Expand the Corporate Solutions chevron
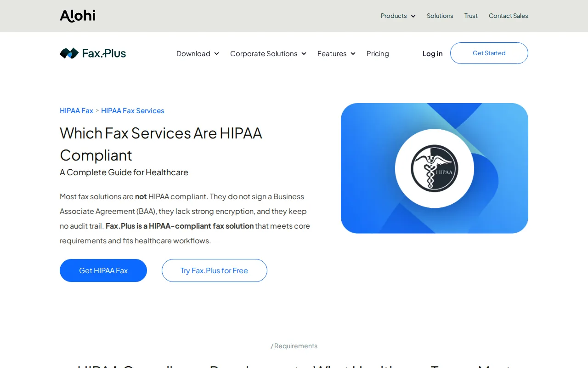This screenshot has height=368, width=588. (304, 54)
